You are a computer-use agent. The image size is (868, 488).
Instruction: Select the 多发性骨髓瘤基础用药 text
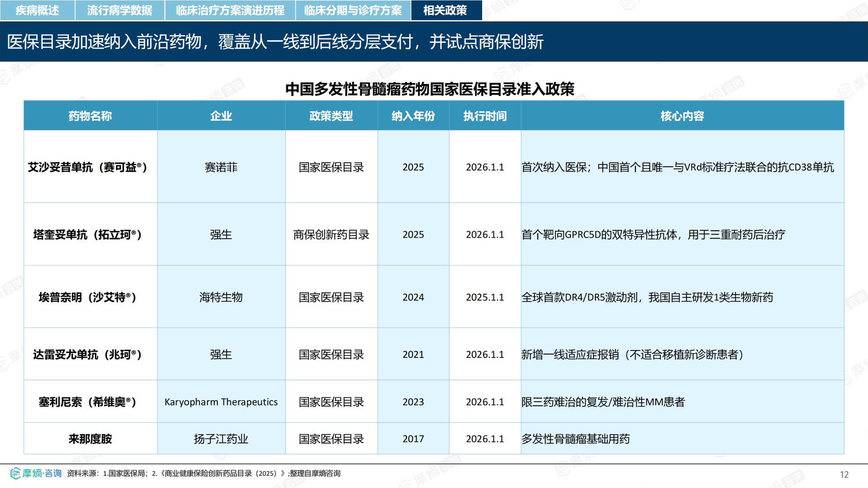tap(575, 439)
